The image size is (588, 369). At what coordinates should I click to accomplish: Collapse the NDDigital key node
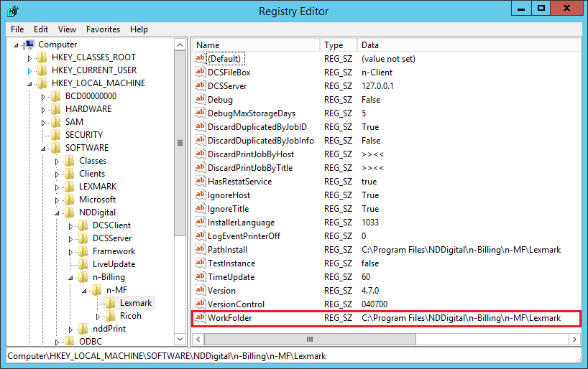click(x=57, y=212)
